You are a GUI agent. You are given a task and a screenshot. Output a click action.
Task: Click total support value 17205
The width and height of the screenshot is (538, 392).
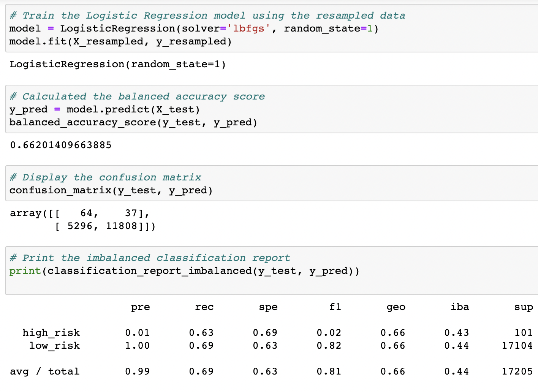(x=517, y=371)
